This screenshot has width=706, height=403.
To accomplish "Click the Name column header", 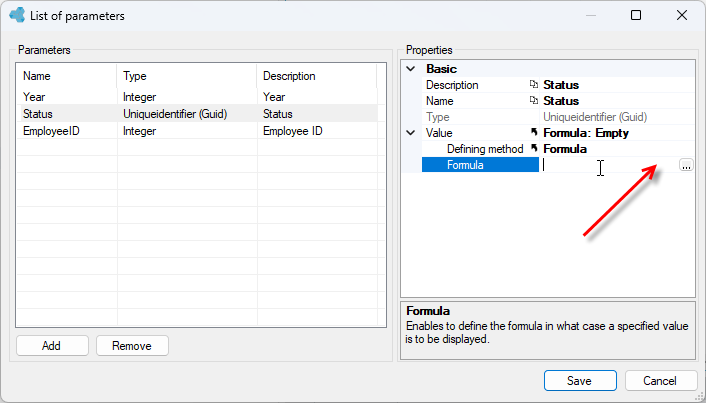I will click(x=67, y=76).
